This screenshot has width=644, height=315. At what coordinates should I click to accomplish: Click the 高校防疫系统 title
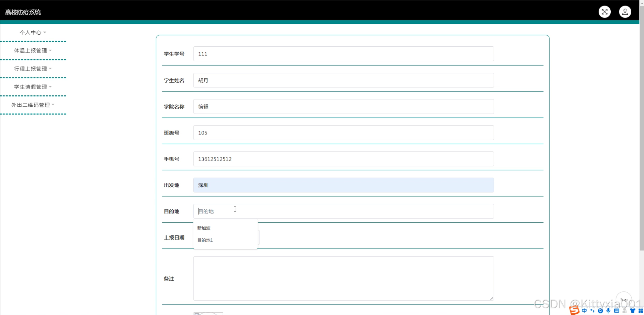click(x=23, y=12)
